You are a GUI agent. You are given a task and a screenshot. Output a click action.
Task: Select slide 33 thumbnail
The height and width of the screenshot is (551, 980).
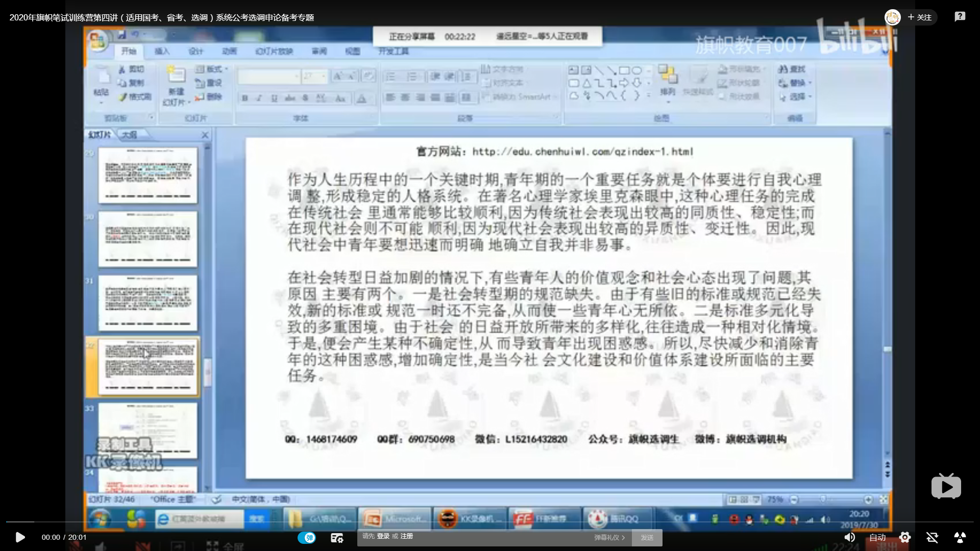point(148,430)
